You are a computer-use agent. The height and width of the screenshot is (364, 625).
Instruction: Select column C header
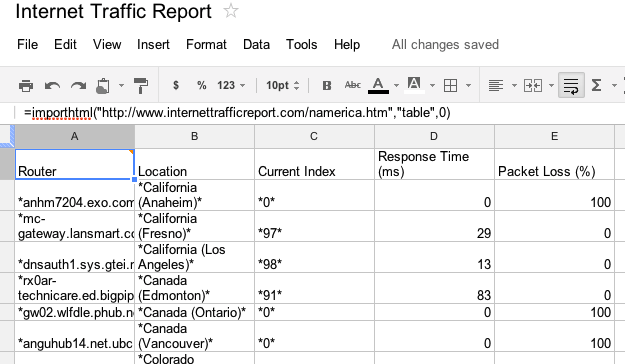click(314, 136)
